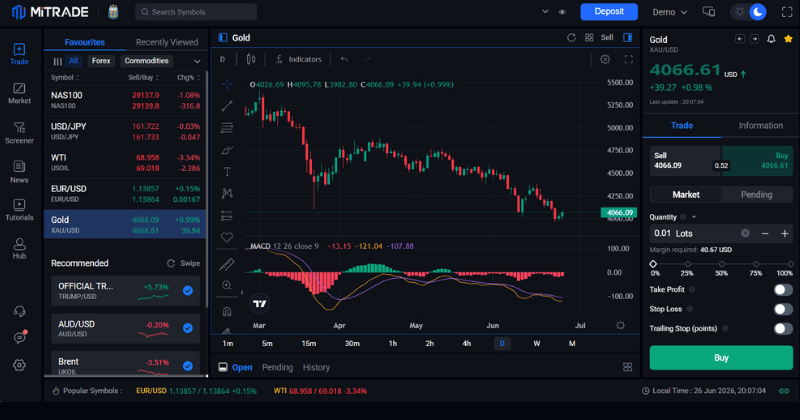The height and width of the screenshot is (420, 800).
Task: Expand the category filter chevron
Action: point(197,61)
